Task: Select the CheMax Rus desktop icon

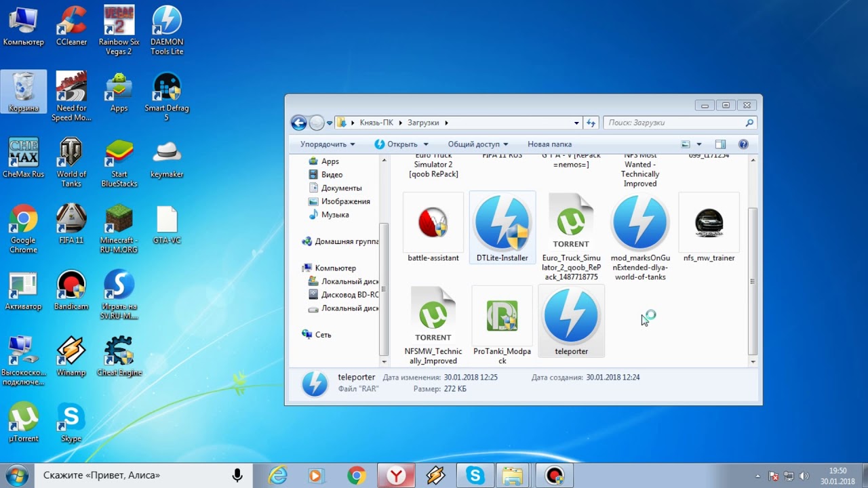Action: 24,158
